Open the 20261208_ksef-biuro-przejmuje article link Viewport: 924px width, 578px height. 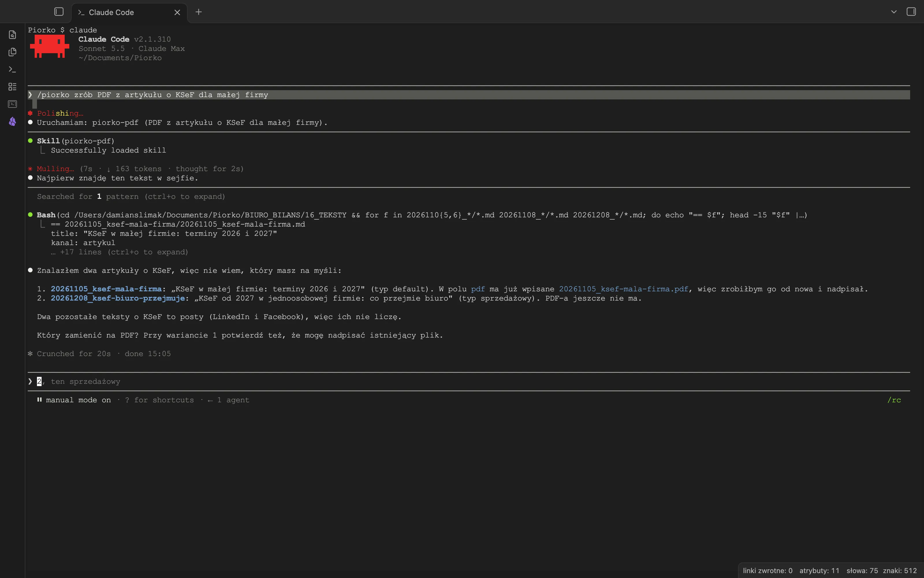[x=118, y=298]
